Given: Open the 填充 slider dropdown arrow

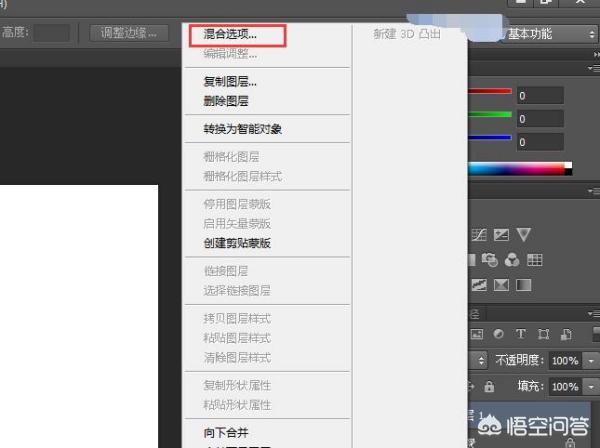Looking at the screenshot, I should (591, 387).
